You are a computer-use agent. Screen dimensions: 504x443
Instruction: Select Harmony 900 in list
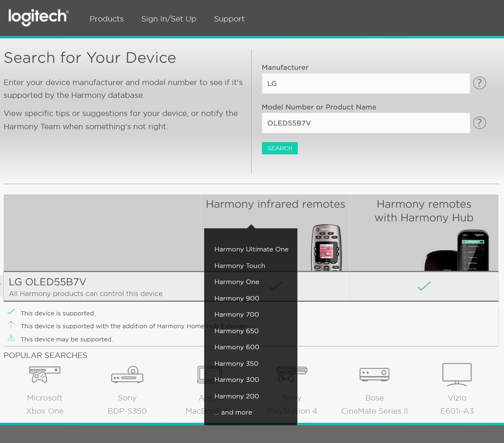237,298
